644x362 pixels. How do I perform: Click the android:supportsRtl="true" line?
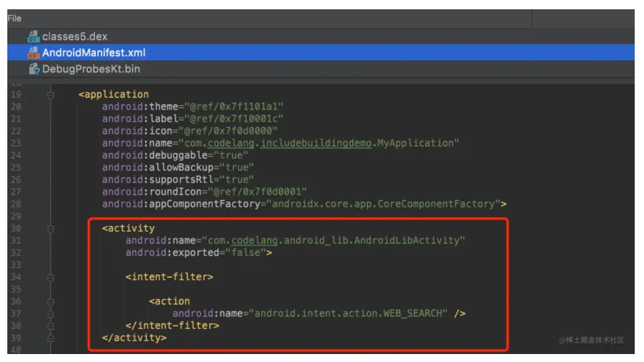click(x=178, y=180)
